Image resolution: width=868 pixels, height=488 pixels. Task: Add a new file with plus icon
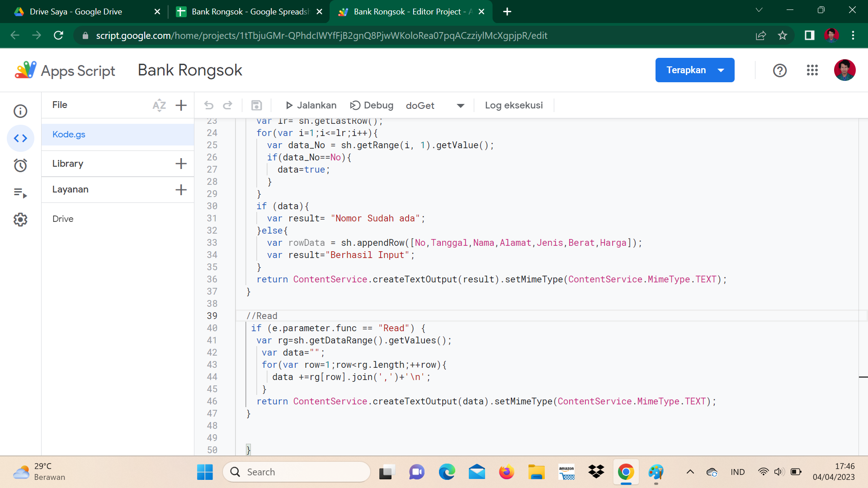181,105
